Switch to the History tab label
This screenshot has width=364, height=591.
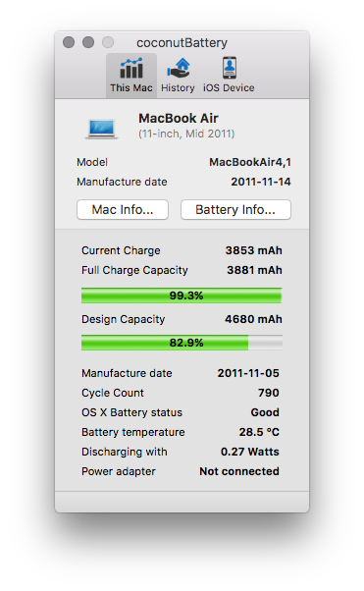coord(178,88)
